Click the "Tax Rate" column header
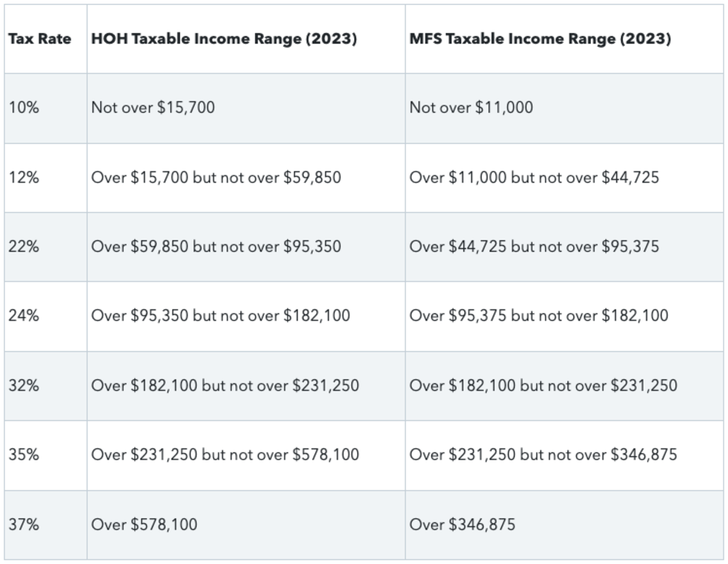728x564 pixels. pos(40,39)
